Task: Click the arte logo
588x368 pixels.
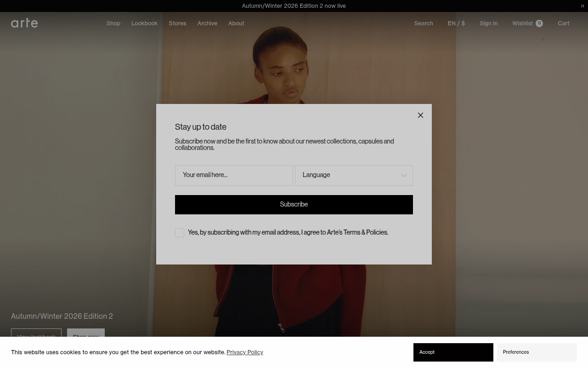Action: pyautogui.click(x=24, y=23)
